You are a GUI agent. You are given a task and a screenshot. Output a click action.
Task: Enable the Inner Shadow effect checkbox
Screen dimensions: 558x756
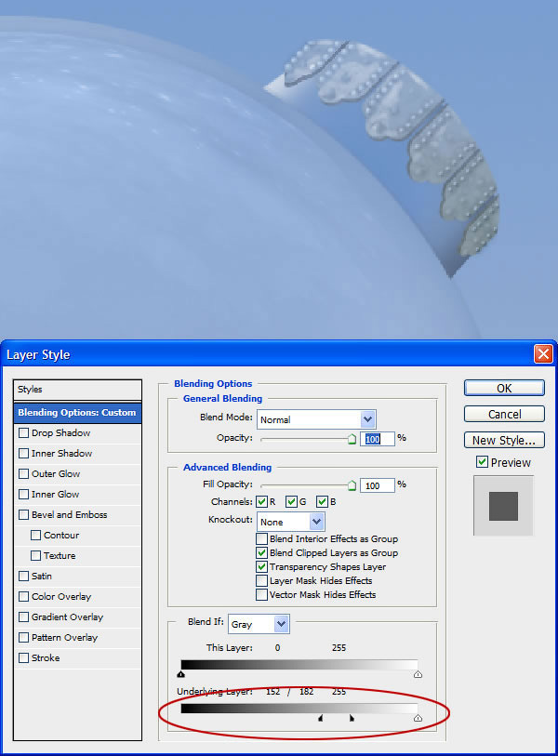point(23,453)
